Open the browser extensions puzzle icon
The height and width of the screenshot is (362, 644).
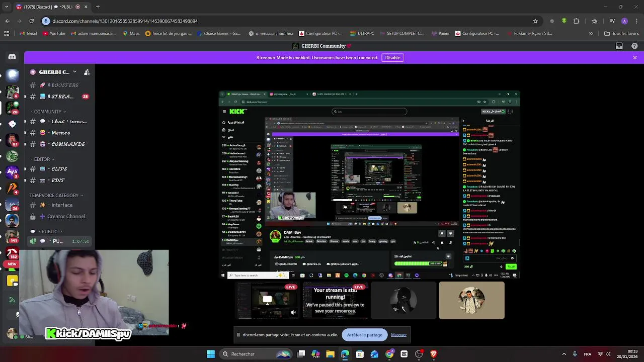pos(577,21)
